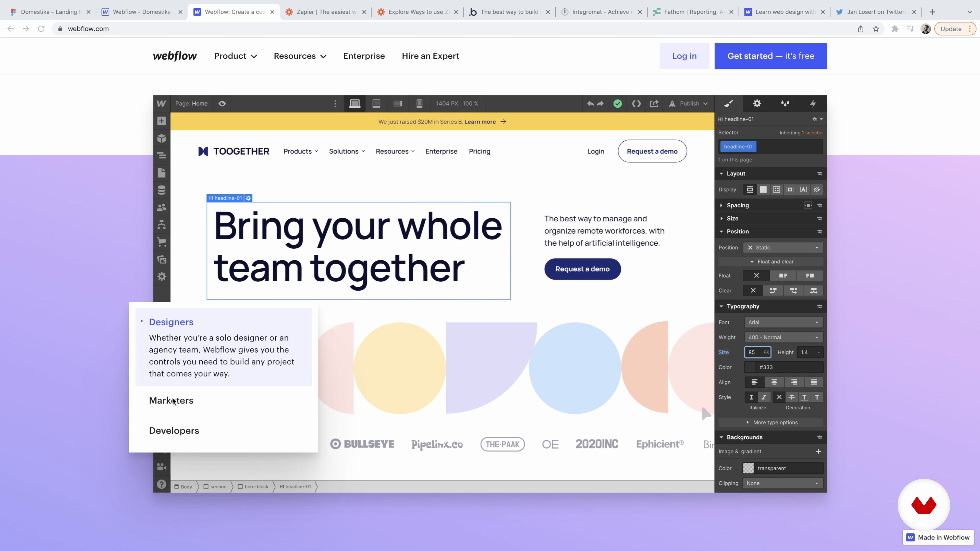The width and height of the screenshot is (980, 551).
Task: Click the share export icon
Action: pyautogui.click(x=654, y=103)
